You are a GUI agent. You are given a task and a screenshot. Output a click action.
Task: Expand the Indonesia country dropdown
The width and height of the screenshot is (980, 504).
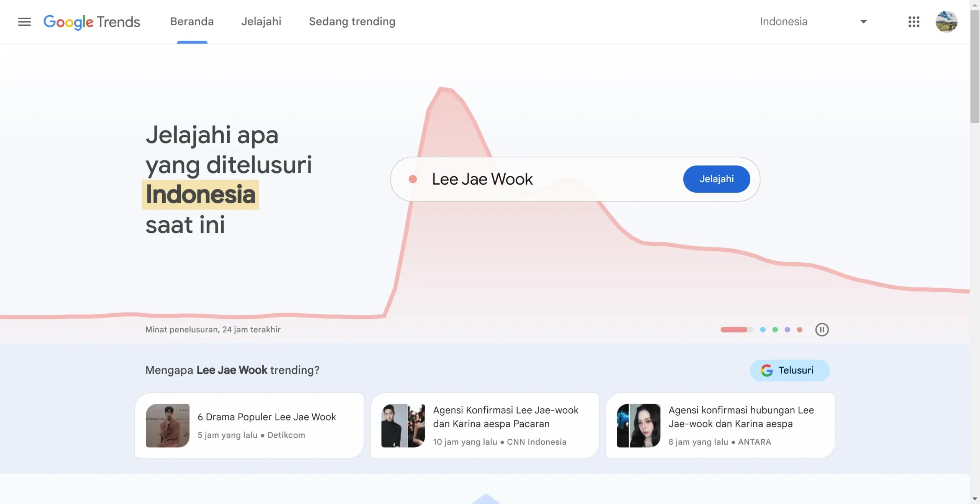click(813, 22)
